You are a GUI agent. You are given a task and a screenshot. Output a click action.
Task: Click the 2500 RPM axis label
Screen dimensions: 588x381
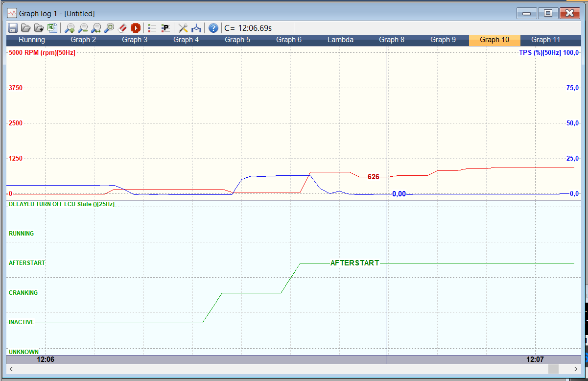(16, 123)
